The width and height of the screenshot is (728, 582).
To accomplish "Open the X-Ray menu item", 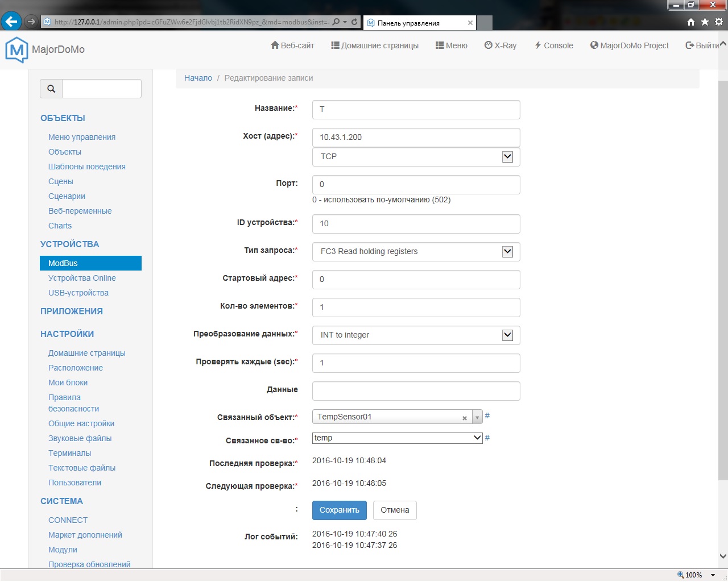I will [500, 45].
